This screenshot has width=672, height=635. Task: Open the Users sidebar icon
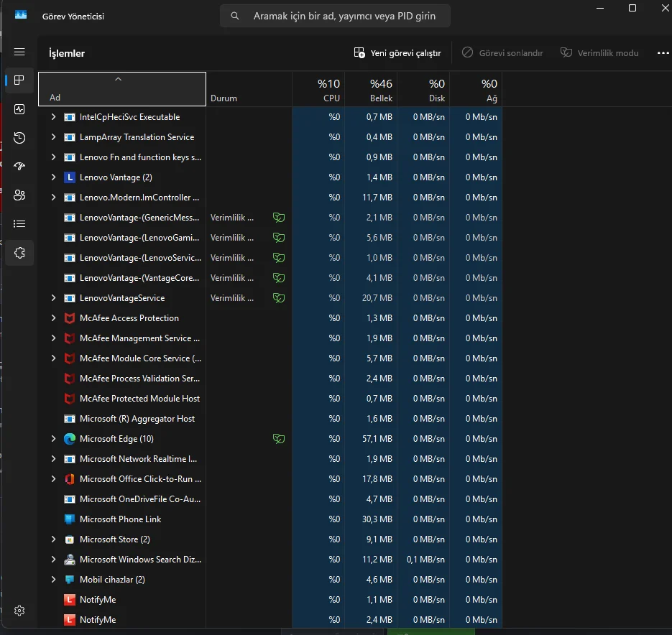[x=19, y=195]
